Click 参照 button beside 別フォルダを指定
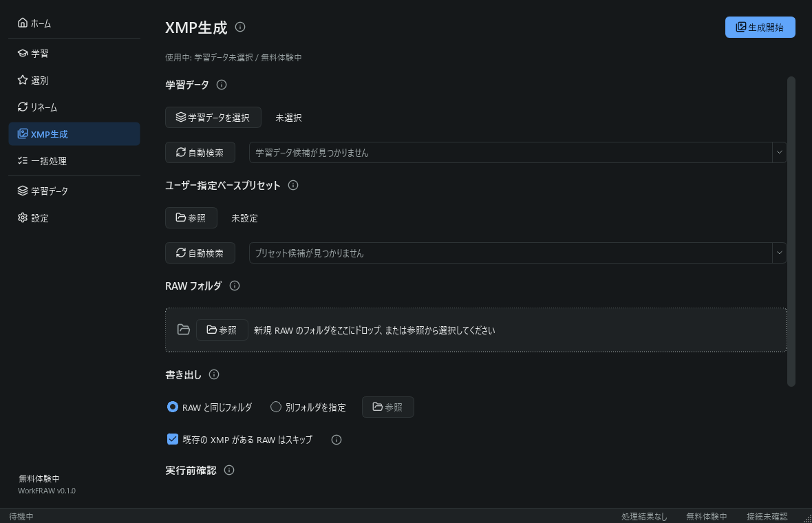The image size is (812, 523). click(x=388, y=407)
